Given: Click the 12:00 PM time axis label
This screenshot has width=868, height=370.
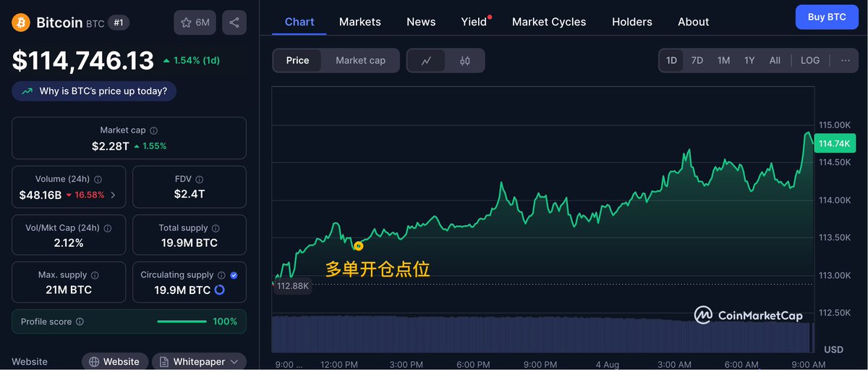Looking at the screenshot, I should pos(339,364).
